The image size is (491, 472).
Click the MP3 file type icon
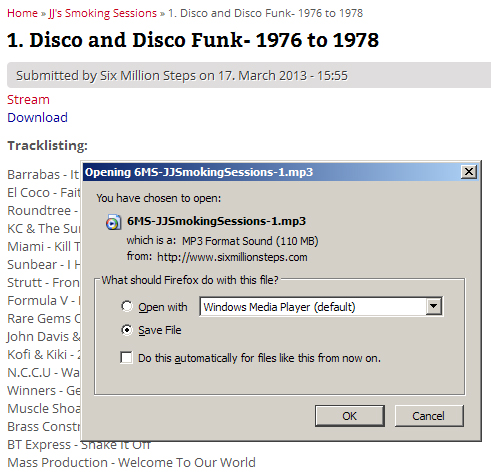[x=113, y=222]
